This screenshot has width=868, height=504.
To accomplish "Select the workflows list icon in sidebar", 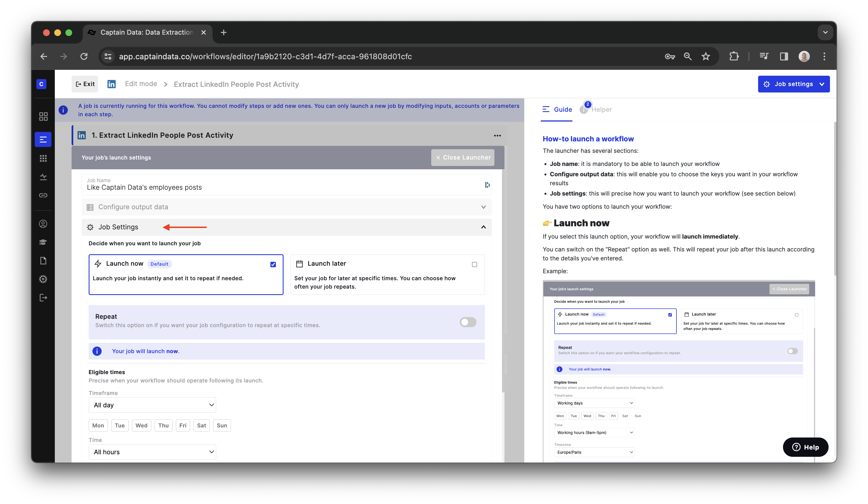I will [43, 139].
